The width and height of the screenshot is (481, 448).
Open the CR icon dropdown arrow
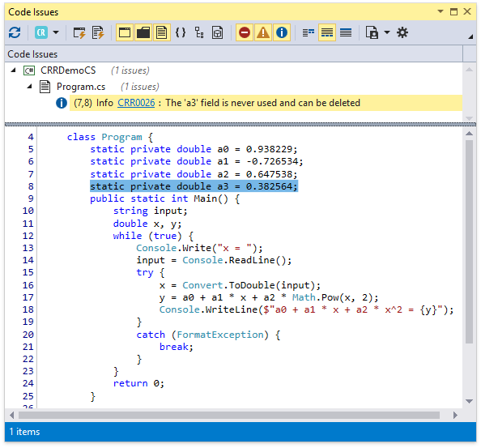tap(56, 32)
